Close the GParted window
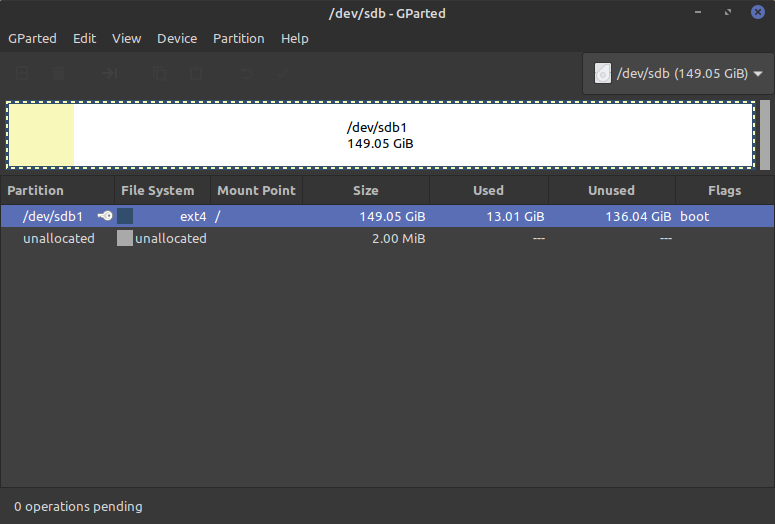This screenshot has width=775, height=524. click(758, 12)
